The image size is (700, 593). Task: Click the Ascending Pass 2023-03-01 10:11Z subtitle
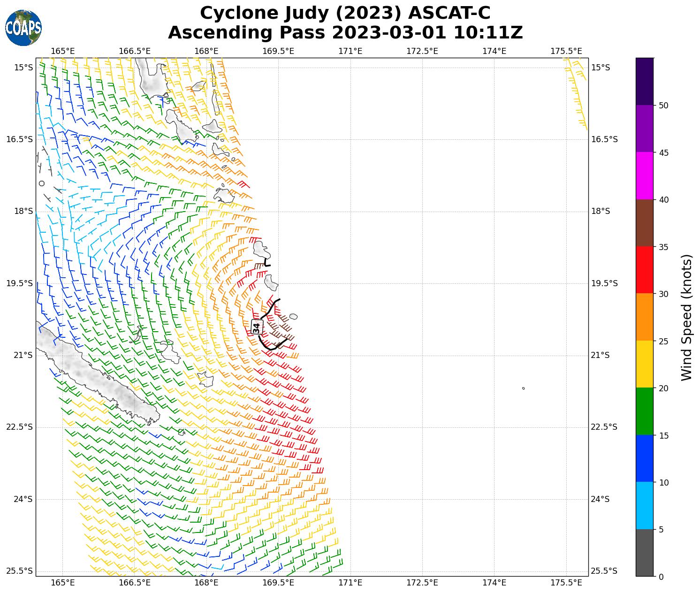pyautogui.click(x=345, y=33)
